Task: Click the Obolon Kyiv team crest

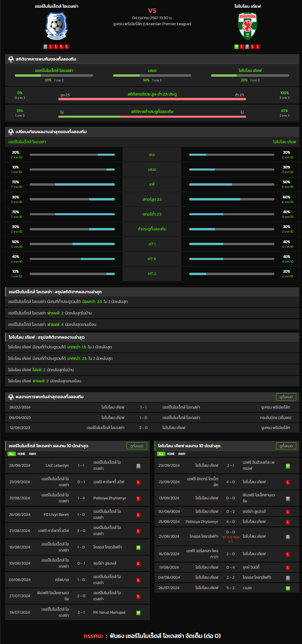Action: click(x=247, y=26)
